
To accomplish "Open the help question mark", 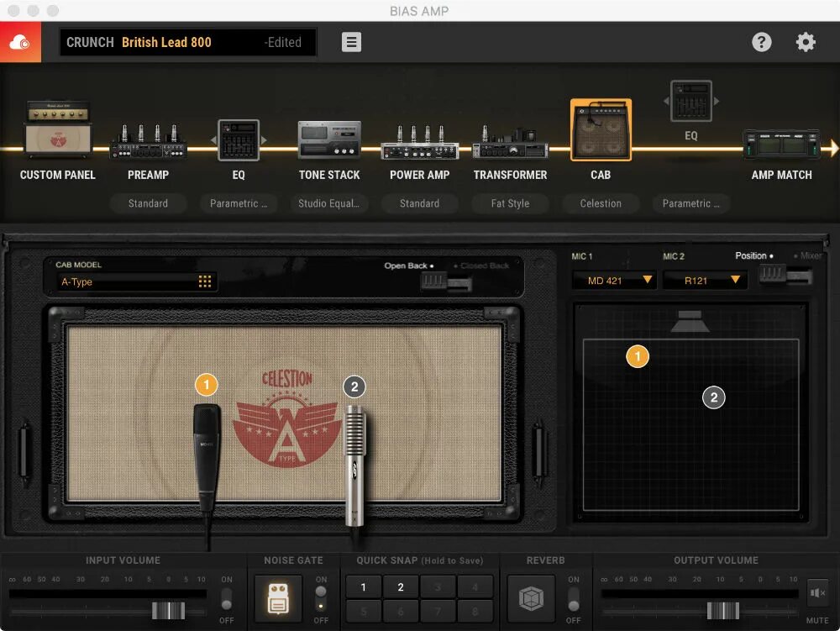I will [x=761, y=42].
